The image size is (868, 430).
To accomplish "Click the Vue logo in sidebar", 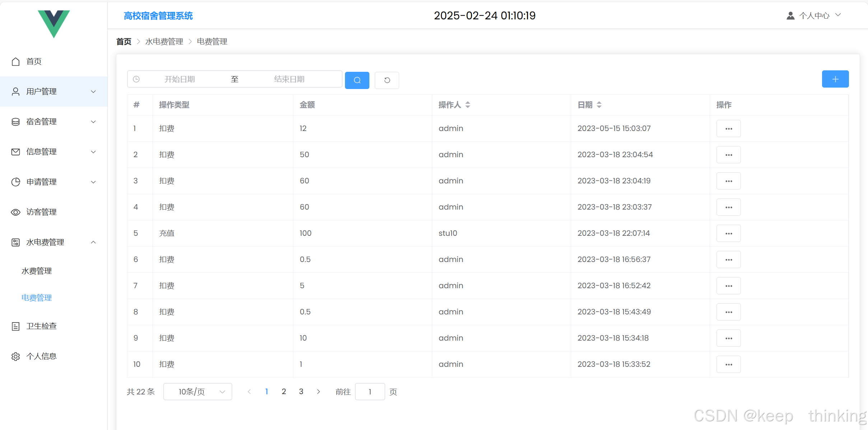I will [54, 23].
